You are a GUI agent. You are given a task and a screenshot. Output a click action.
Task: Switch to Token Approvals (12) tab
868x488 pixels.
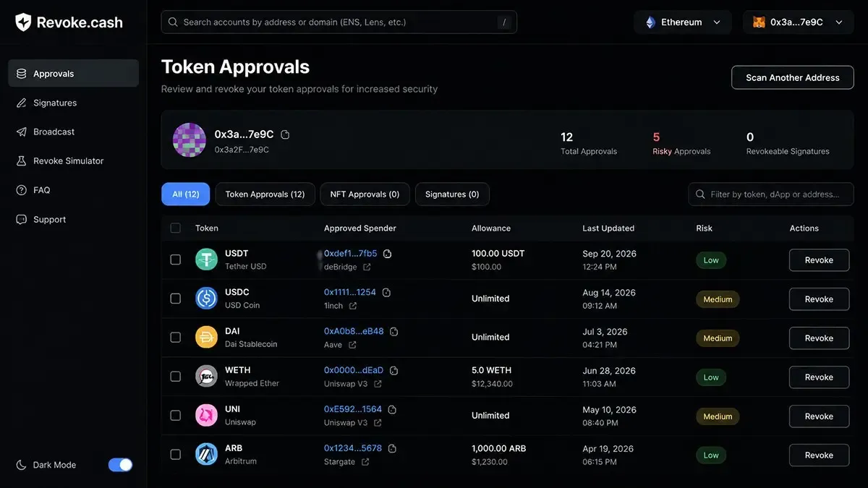265,194
